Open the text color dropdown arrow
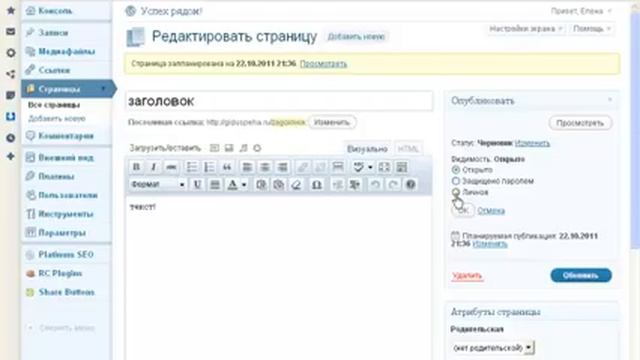The width and height of the screenshot is (640, 360). coord(244,185)
